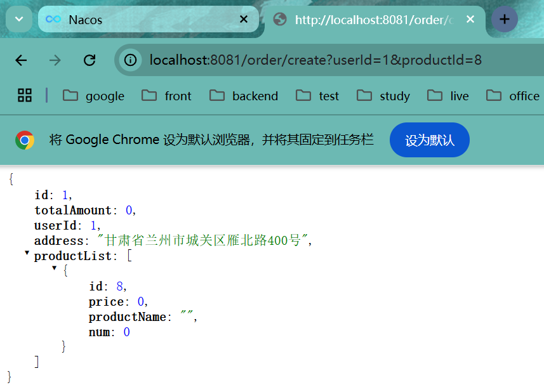Click the forward navigation arrow
Image resolution: width=544 pixels, height=392 pixels.
[55, 59]
